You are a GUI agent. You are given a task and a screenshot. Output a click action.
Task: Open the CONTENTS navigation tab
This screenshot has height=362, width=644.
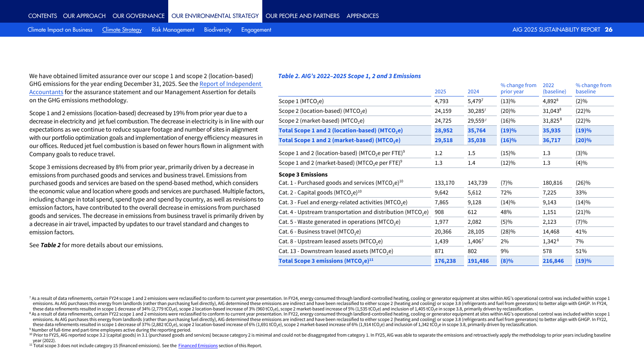[x=43, y=16]
